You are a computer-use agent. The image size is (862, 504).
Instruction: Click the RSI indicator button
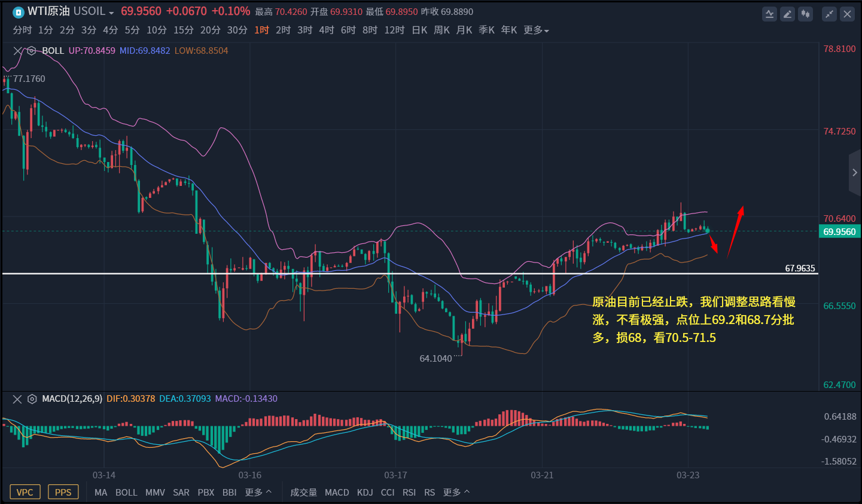point(409,492)
